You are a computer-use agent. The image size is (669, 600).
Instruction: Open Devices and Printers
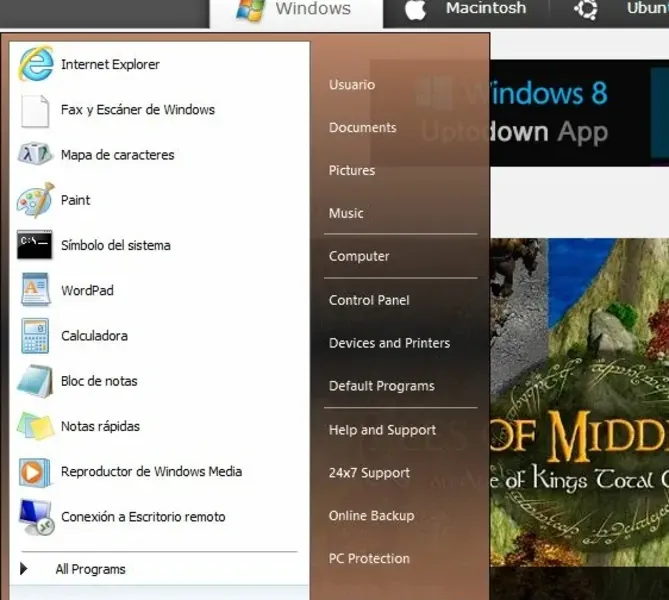click(389, 343)
